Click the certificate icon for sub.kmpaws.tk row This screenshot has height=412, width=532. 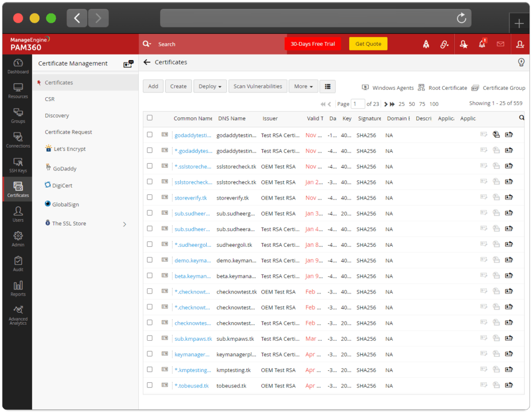(x=165, y=338)
